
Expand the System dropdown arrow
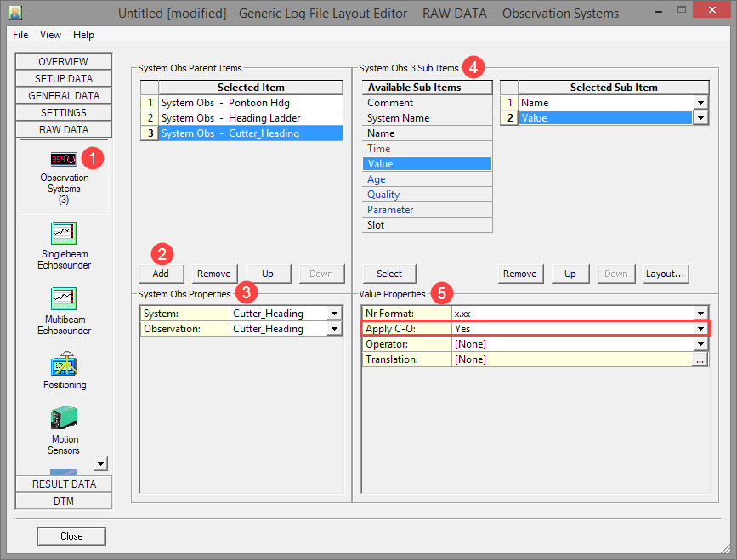334,314
